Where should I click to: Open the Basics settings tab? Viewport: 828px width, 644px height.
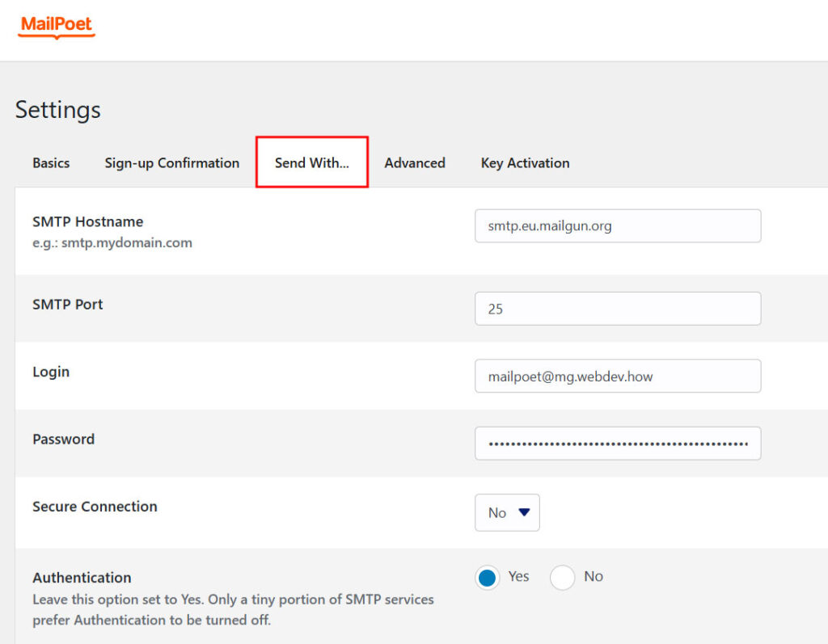click(50, 162)
